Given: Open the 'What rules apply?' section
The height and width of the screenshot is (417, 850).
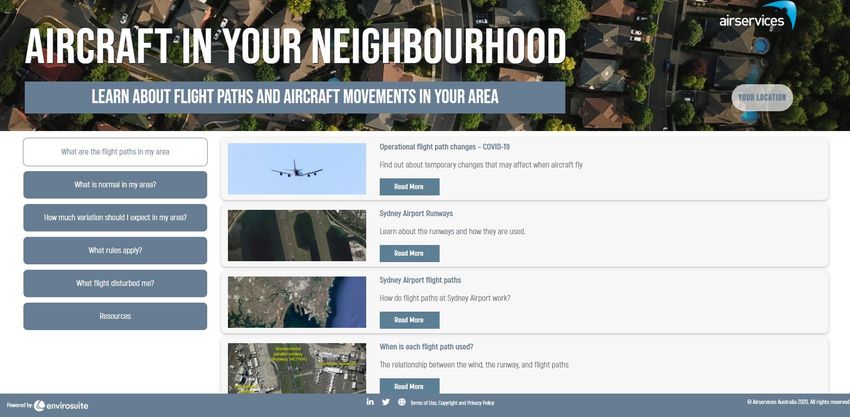Looking at the screenshot, I should (x=115, y=251).
